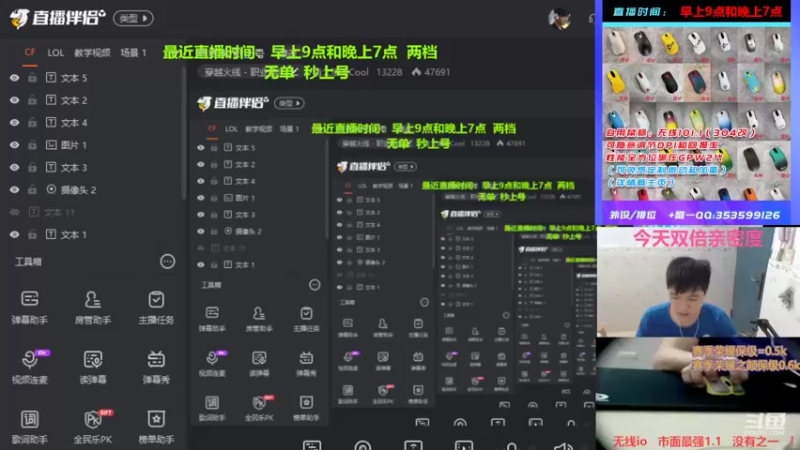The image size is (800, 450).
Task: Click the webcam feed showing the streamer
Action: point(697,282)
